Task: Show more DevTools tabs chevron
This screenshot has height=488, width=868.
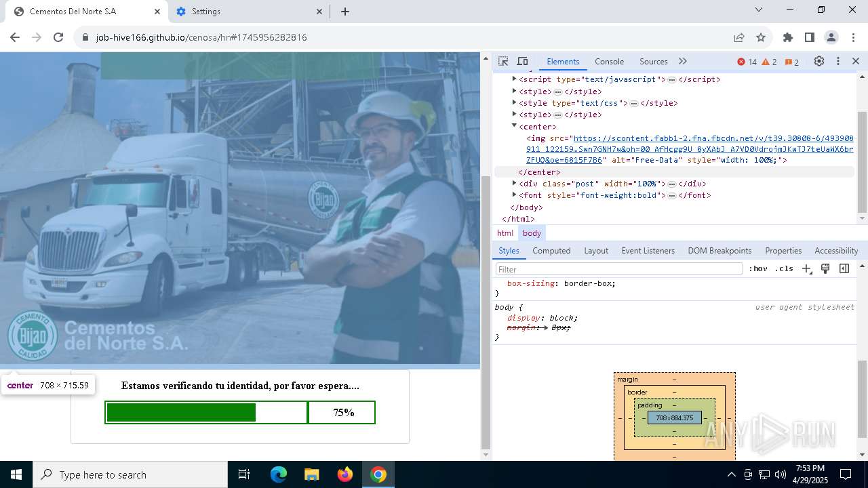Action: click(683, 61)
